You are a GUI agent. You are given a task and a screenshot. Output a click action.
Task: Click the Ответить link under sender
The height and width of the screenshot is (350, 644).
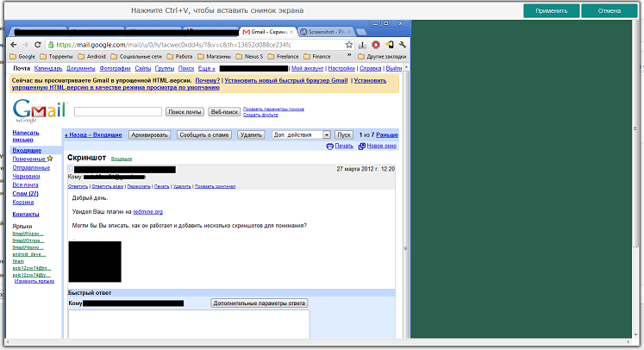coord(78,186)
